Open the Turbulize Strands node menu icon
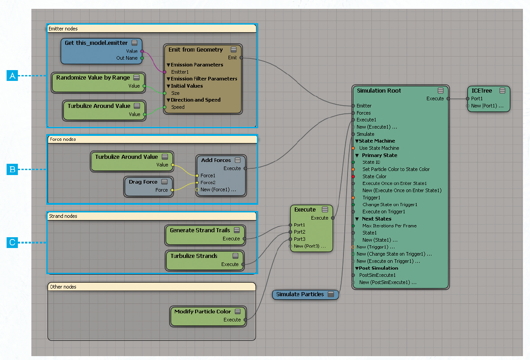530x360 pixels. pyautogui.click(x=235, y=256)
